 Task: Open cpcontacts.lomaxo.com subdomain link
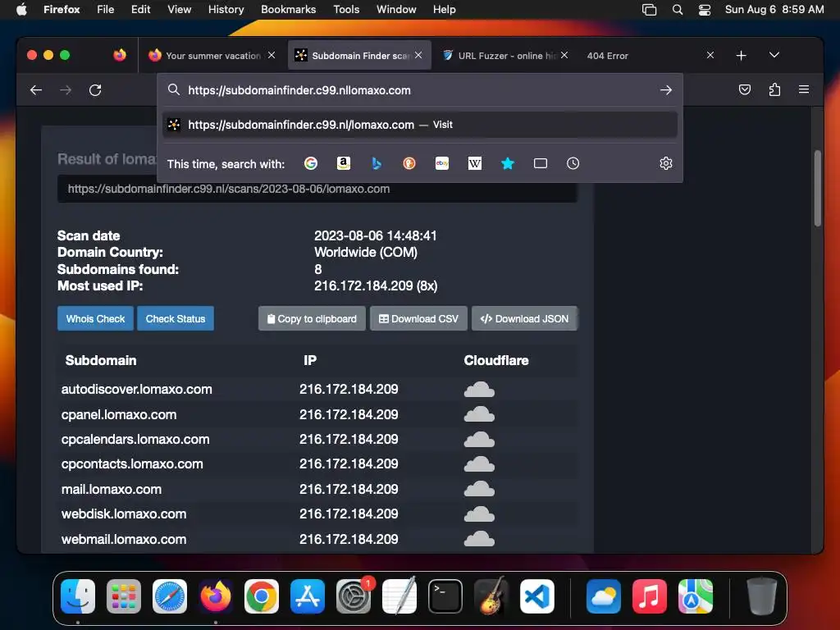coord(132,464)
